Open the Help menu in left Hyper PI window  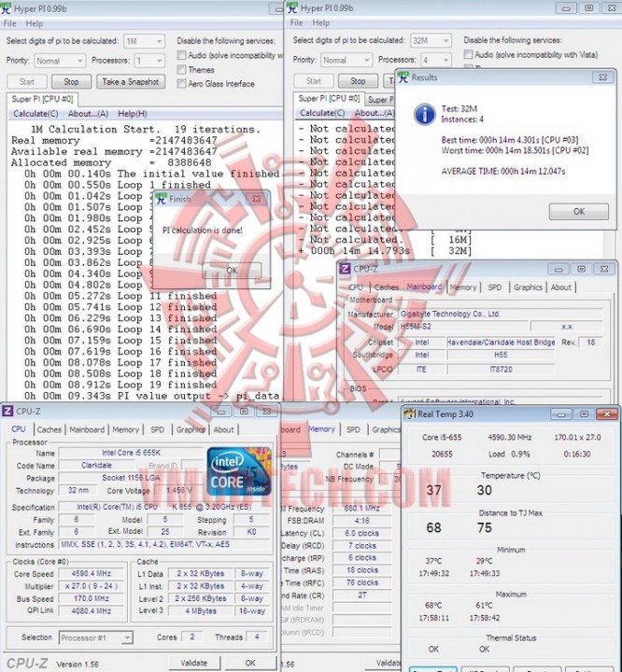pyautogui.click(x=35, y=23)
